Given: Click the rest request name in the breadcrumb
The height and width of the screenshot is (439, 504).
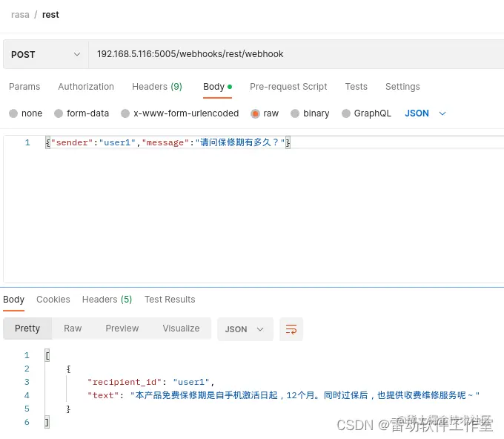Looking at the screenshot, I should tap(50, 15).
